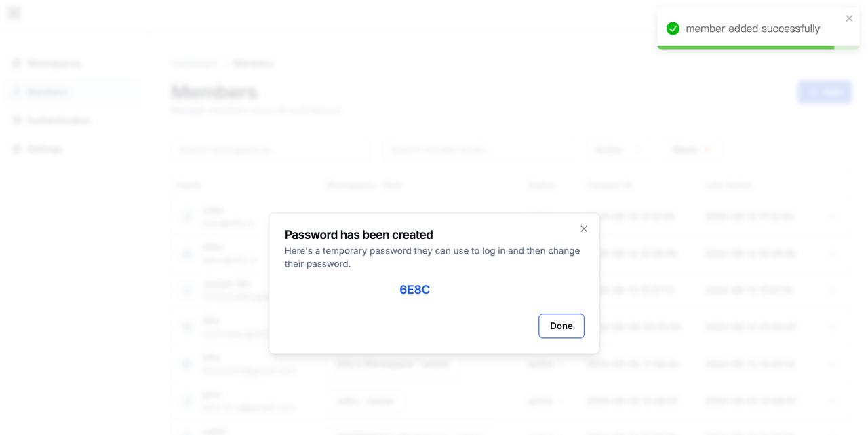Image resolution: width=868 pixels, height=435 pixels.
Task: Click the logo icon in top-left corner
Action: (14, 13)
